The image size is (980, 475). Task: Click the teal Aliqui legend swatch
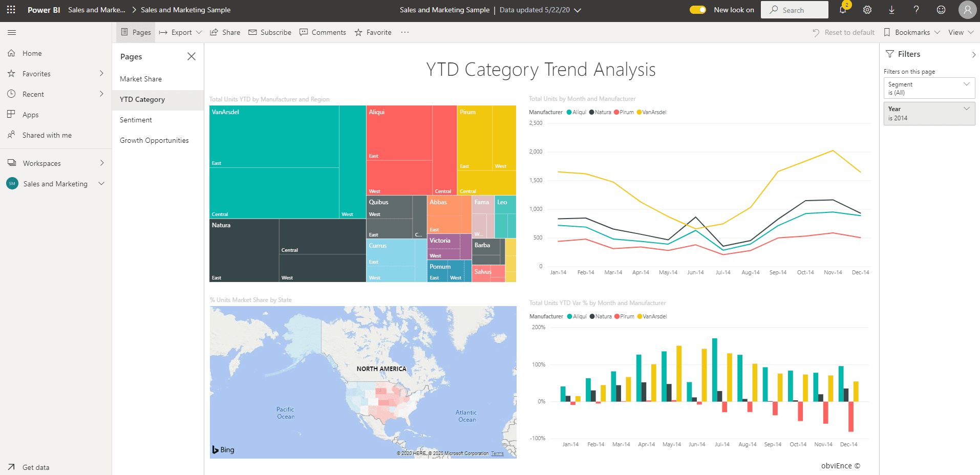click(x=568, y=112)
